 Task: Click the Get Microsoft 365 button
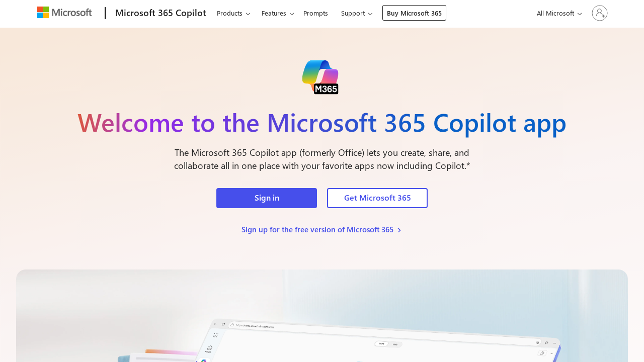click(377, 198)
